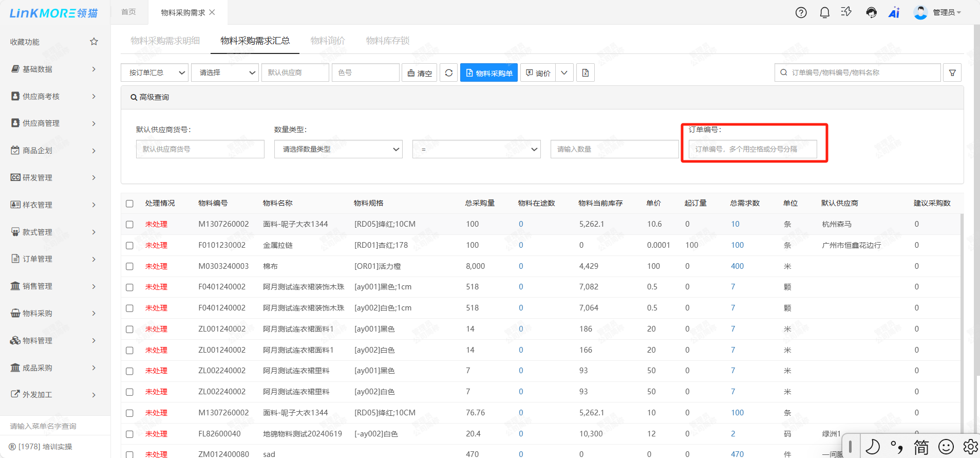The width and height of the screenshot is (980, 458).
Task: Close the 物料采购需求 page tab
Action: tap(212, 12)
